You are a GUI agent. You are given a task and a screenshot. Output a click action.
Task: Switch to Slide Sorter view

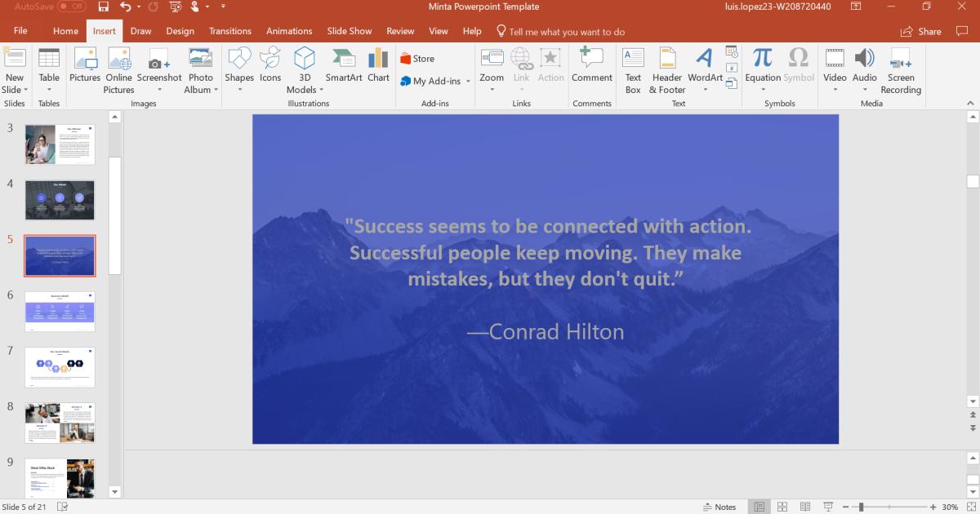click(x=781, y=506)
